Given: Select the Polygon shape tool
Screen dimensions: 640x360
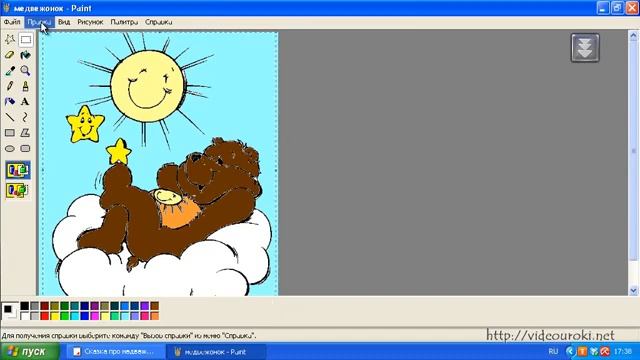Looking at the screenshot, I should [25, 133].
